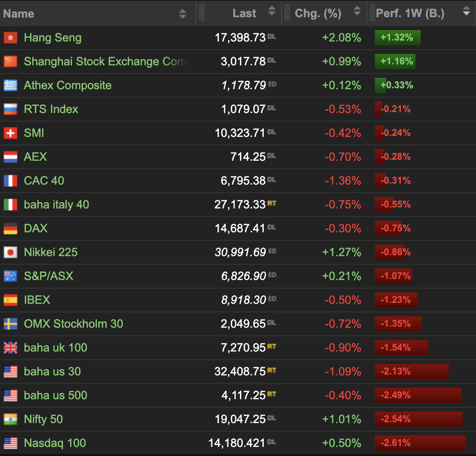The height and width of the screenshot is (456, 476).
Task: Click Nifty 50 -2.54% performance bar
Action: click(419, 419)
